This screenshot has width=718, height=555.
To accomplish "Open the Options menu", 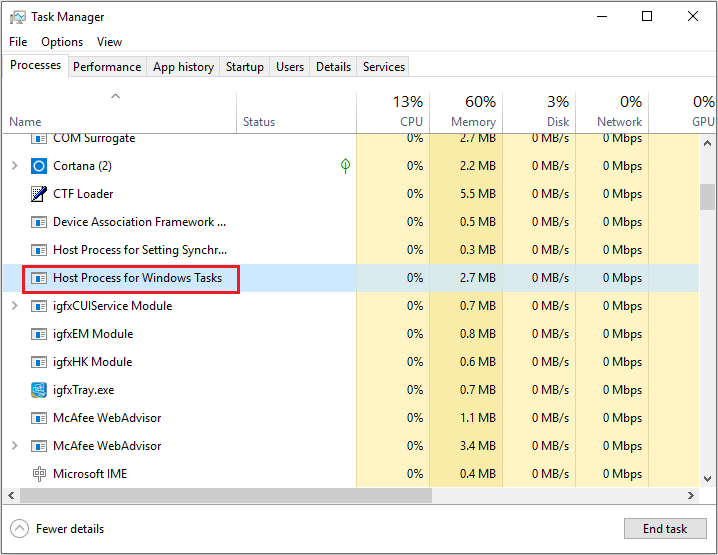I will click(62, 42).
